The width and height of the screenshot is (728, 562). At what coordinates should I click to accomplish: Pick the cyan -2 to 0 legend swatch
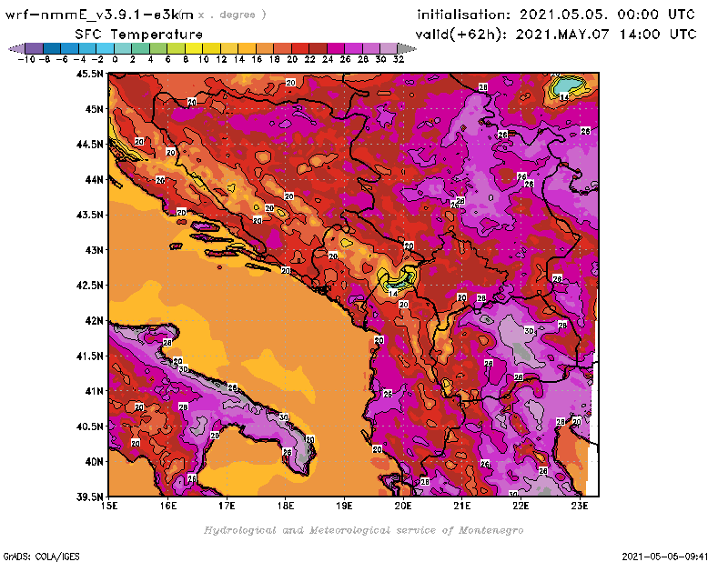(105, 48)
